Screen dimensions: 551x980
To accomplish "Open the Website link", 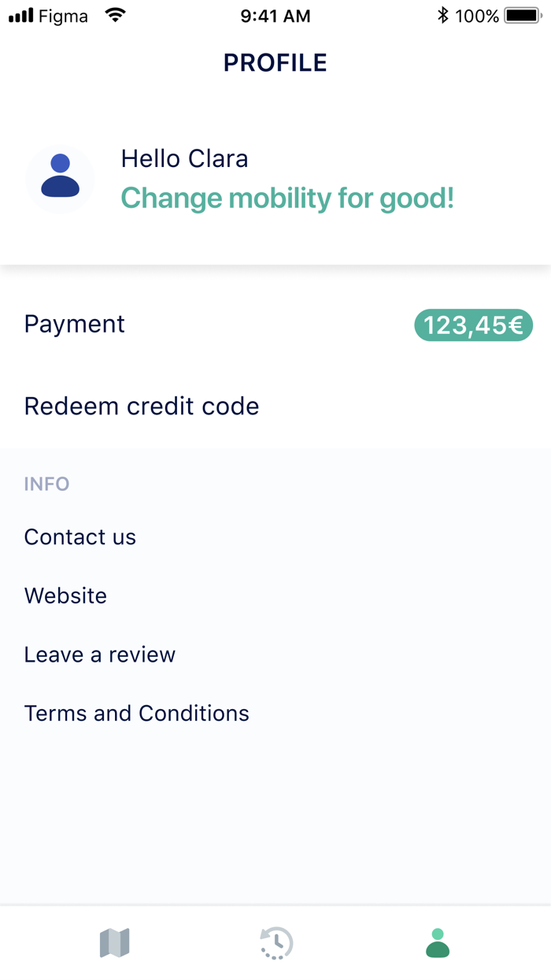I will click(65, 596).
